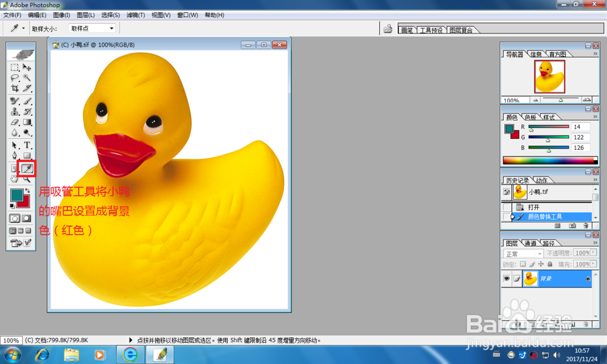Toggle history brush source for 小鸭.tif snapshot
This screenshot has height=364, width=607.
(x=506, y=192)
